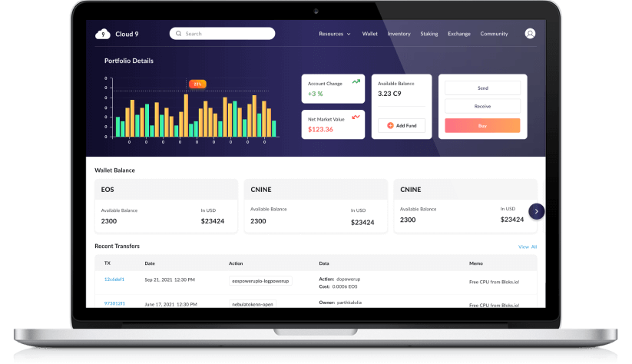The image size is (632, 364).
Task: Select the EOS wallet balance card
Action: [166, 206]
